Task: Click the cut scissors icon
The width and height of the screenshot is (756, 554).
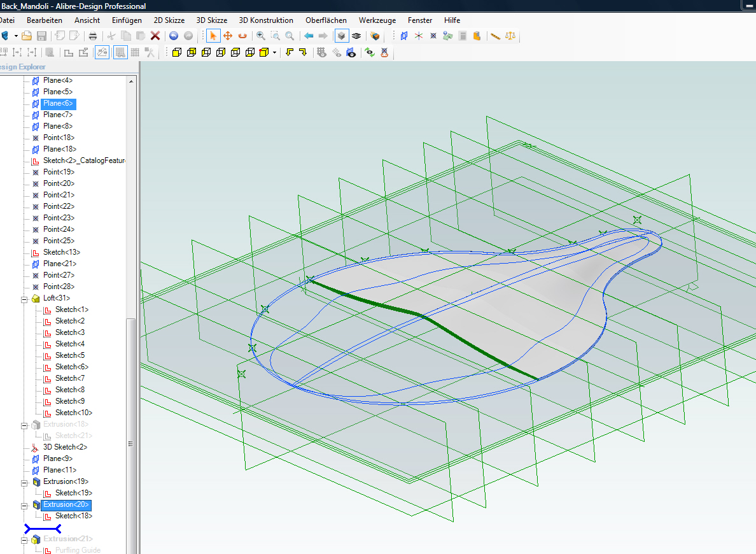Action: pos(111,36)
